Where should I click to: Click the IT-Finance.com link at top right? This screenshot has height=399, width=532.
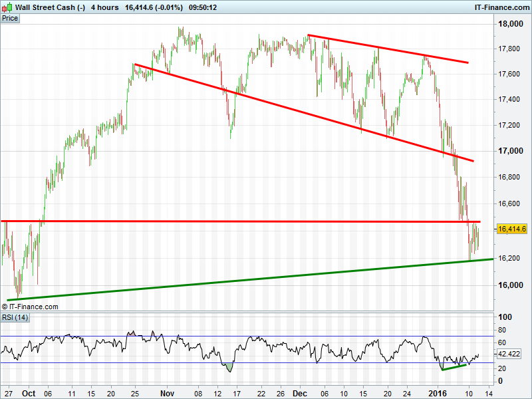[501, 7]
